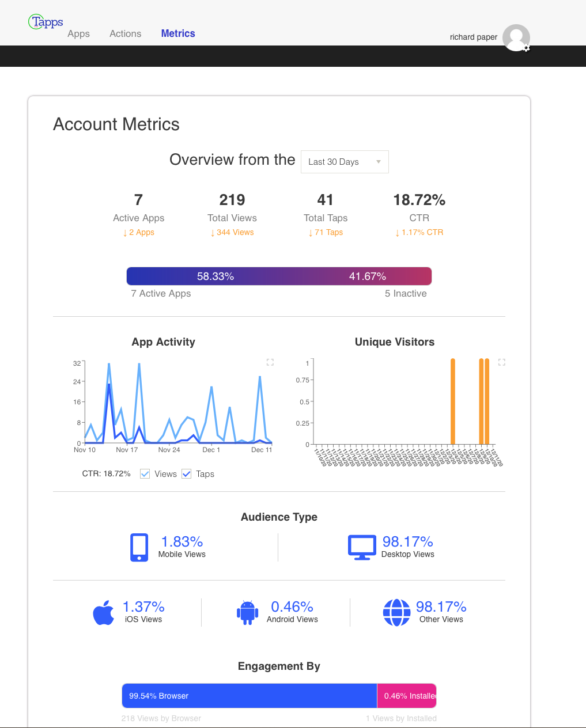Viewport: 586px width, 728px height.
Task: Click the Android robot icon
Action: (247, 612)
